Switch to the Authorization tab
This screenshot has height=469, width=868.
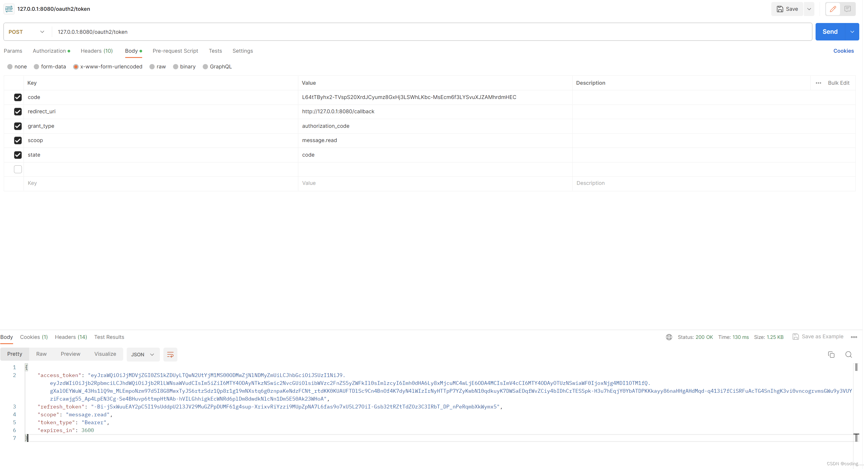[51, 51]
